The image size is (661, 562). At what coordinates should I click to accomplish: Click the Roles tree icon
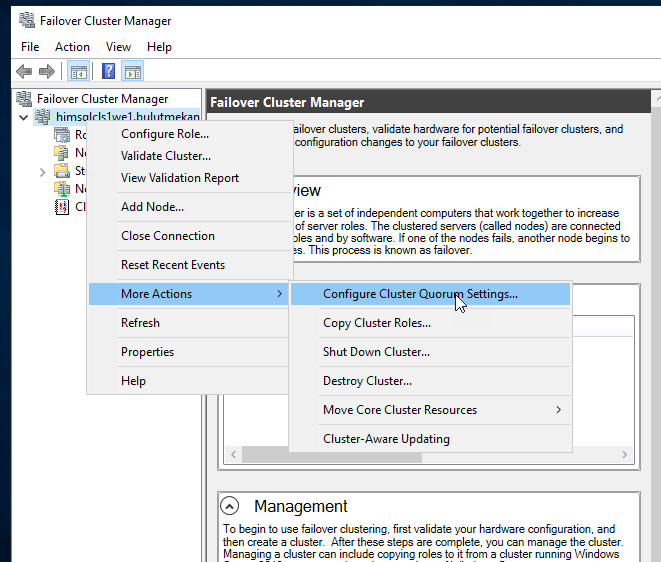coord(62,135)
